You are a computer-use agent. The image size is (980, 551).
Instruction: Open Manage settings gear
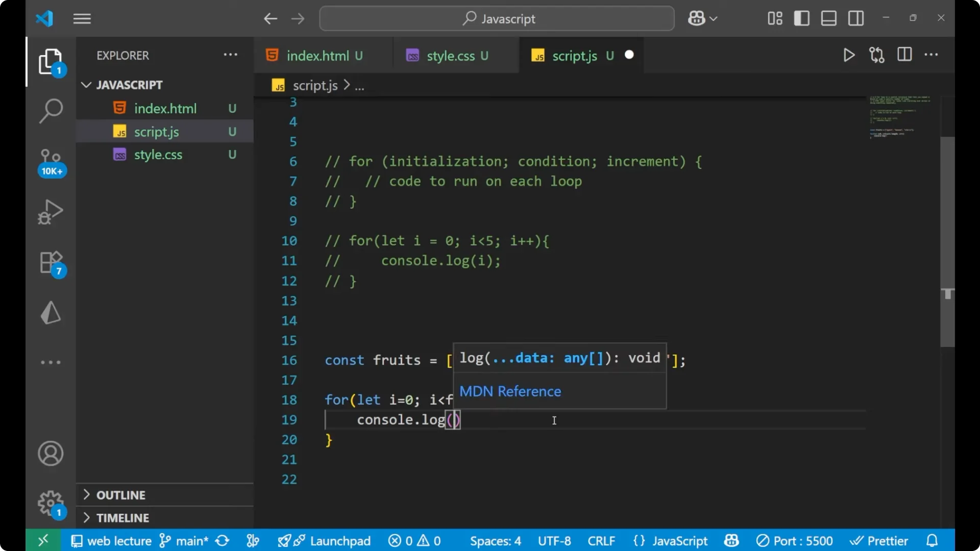[50, 503]
